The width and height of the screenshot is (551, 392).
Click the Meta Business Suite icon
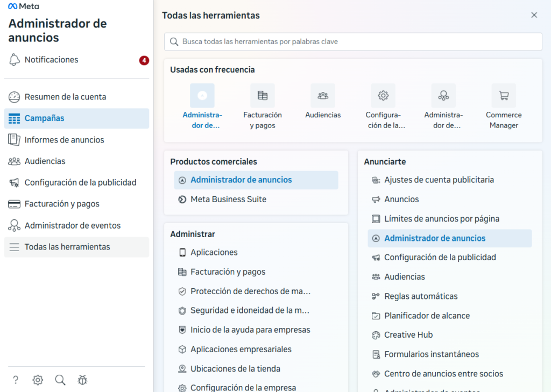click(182, 199)
